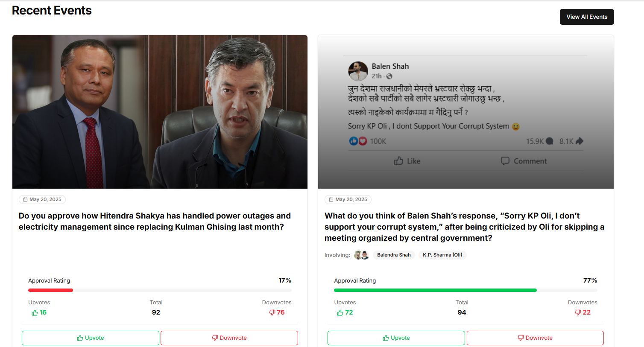The image size is (644, 347).
Task: Open the two men photo thumbnail
Action: point(160,112)
